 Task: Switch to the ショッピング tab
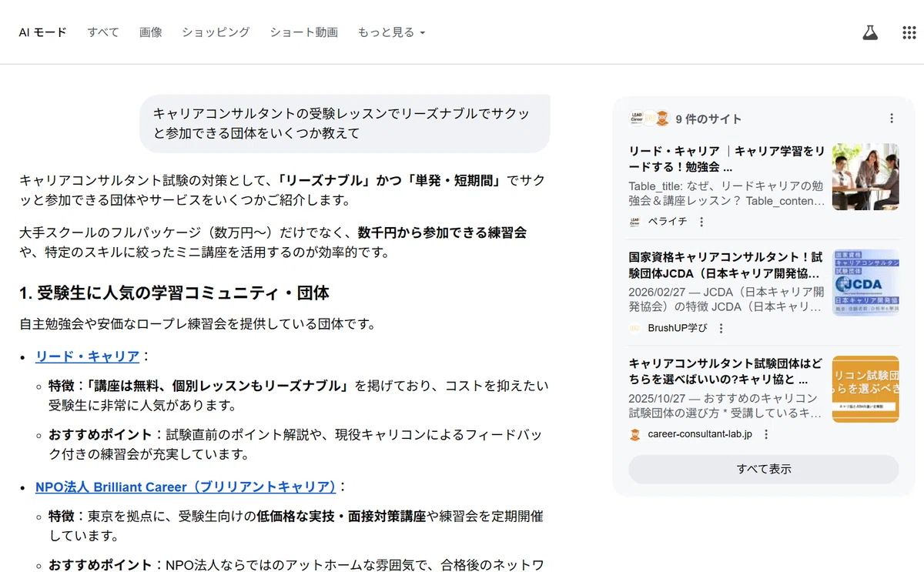click(x=216, y=32)
